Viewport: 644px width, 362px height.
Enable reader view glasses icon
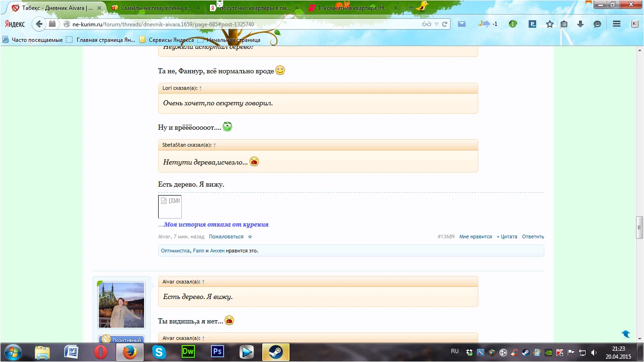click(x=427, y=24)
